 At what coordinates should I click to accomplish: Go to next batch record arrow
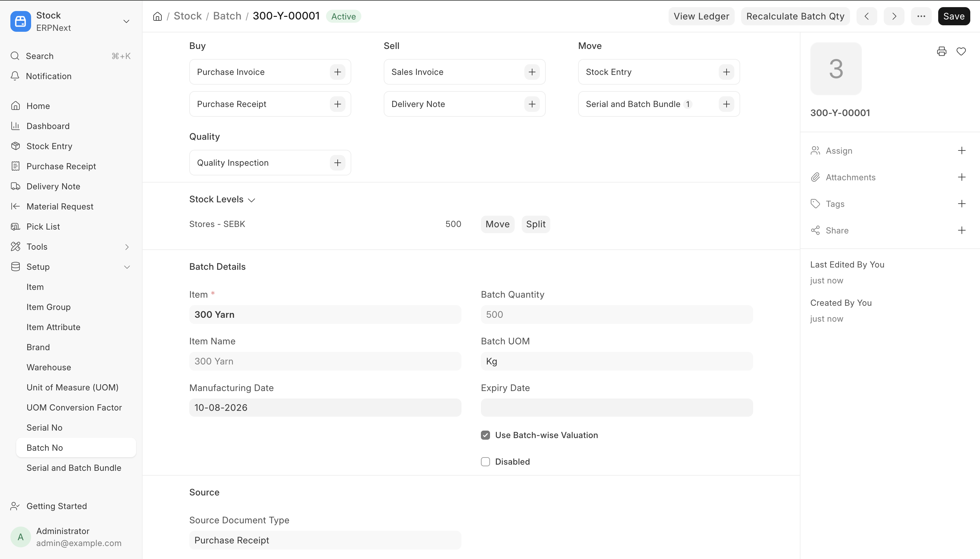(894, 16)
